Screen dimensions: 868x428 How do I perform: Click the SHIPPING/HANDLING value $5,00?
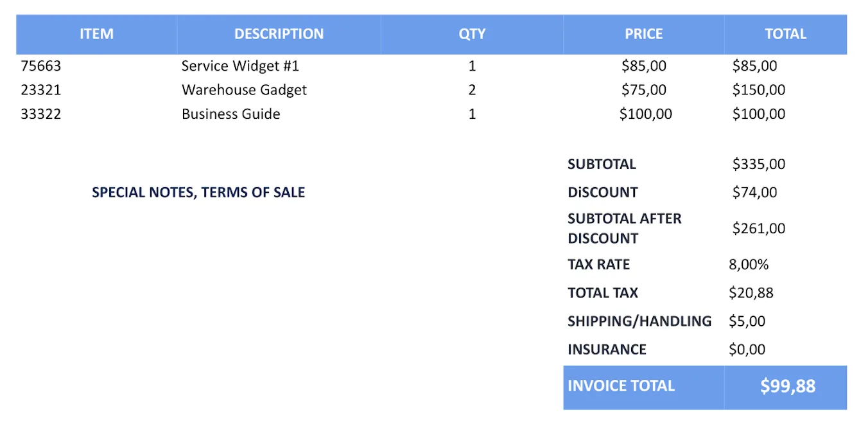point(747,321)
